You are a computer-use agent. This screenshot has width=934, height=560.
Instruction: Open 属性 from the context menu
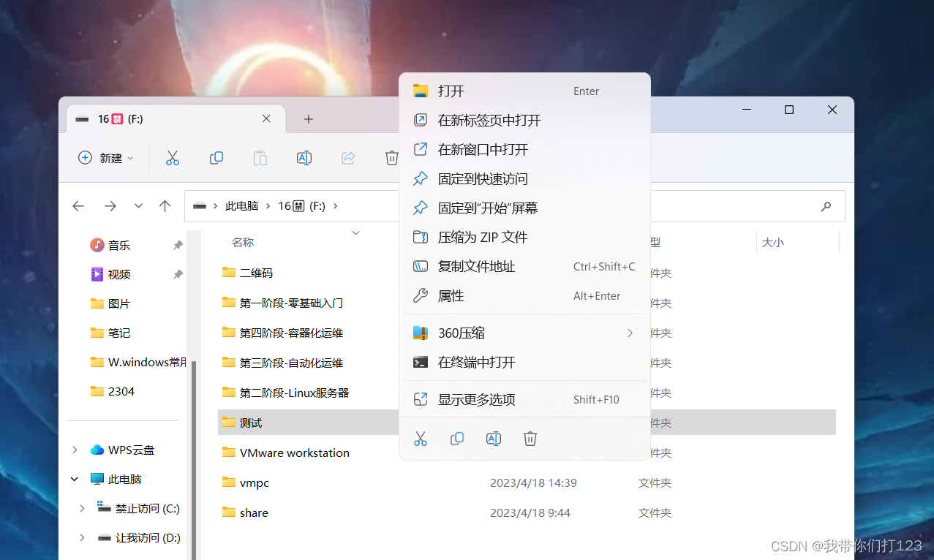click(x=524, y=295)
